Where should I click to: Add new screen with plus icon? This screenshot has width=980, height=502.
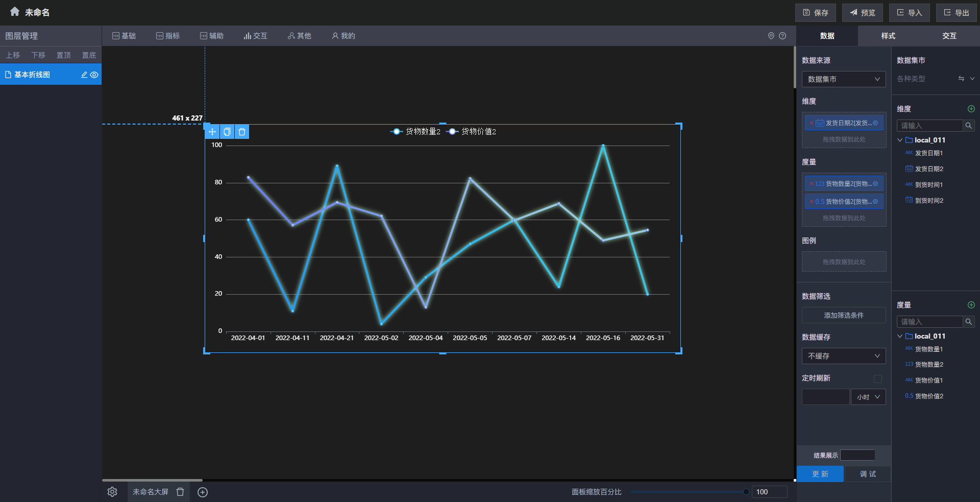pos(203,492)
